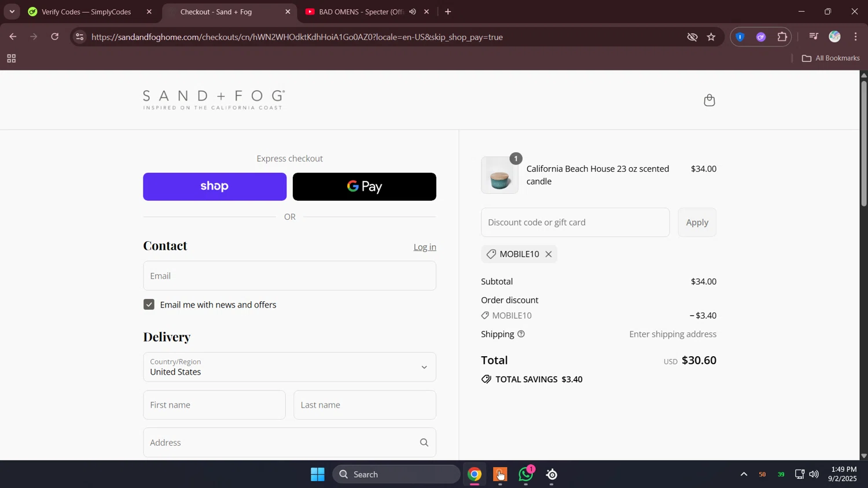Focus the Email input field
This screenshot has height=488, width=868.
[289, 276]
